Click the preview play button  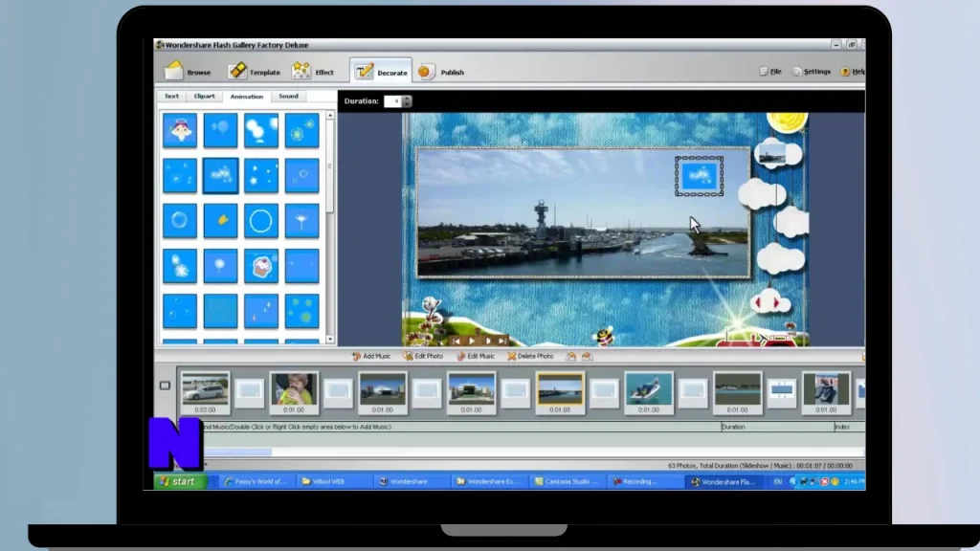pyautogui.click(x=472, y=342)
